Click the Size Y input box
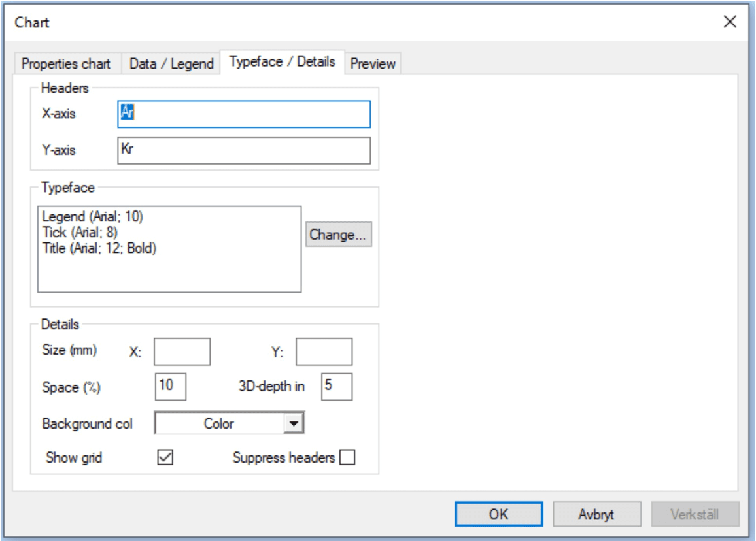756x541 pixels. click(x=324, y=352)
